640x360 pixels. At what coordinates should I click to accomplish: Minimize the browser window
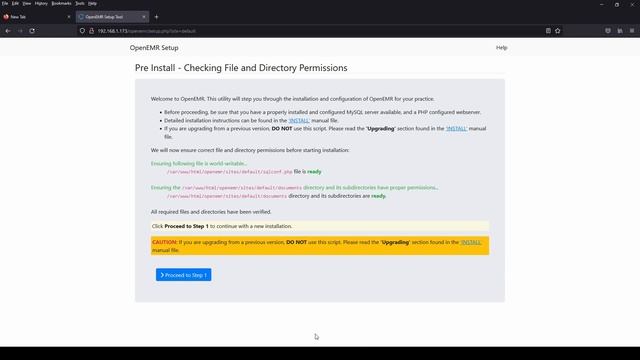point(602,4)
